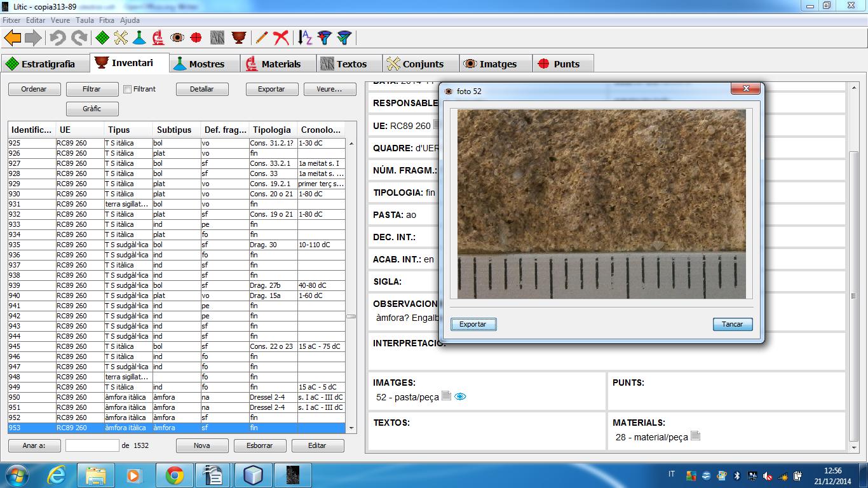
Task: Click the green stratigraphy grid toolbar icon
Action: (x=102, y=38)
